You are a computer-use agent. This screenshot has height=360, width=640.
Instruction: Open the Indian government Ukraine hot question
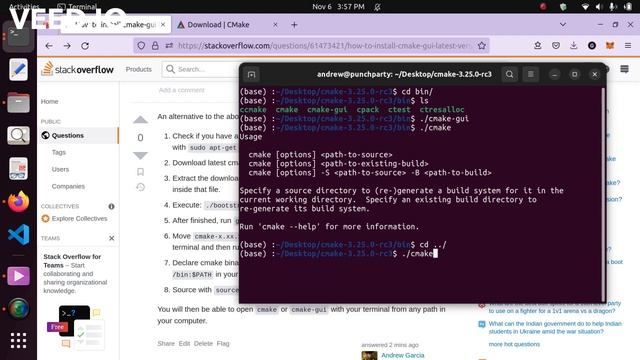point(555,327)
